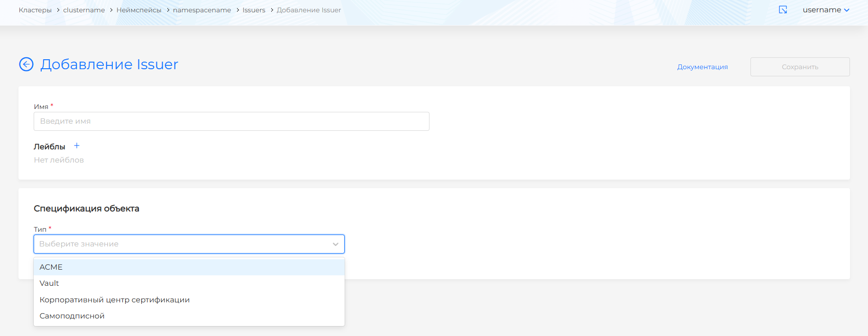Navigate to clustername breadcrumb

tap(84, 10)
